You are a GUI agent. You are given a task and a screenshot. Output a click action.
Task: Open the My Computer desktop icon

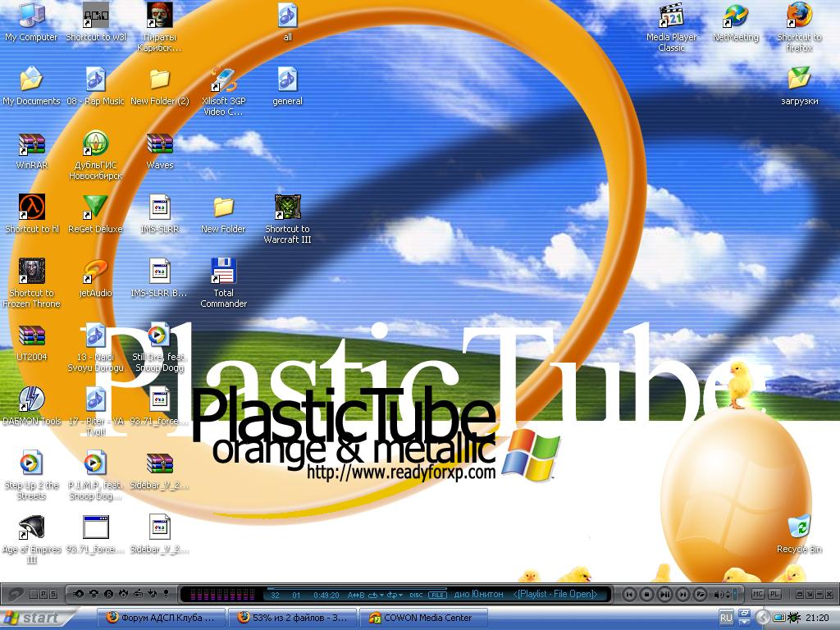tap(31, 21)
